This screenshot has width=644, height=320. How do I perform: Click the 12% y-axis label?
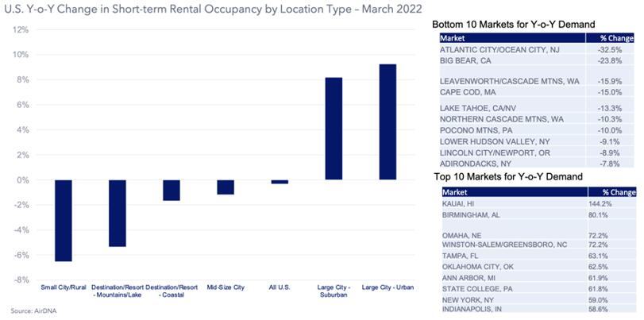(21, 29)
